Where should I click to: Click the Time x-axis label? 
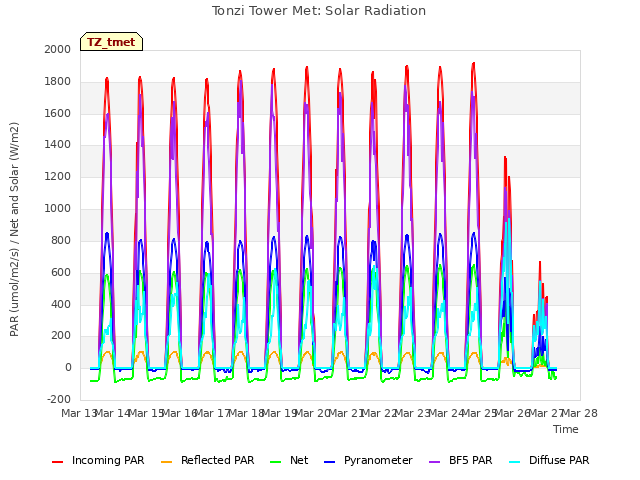click(566, 429)
